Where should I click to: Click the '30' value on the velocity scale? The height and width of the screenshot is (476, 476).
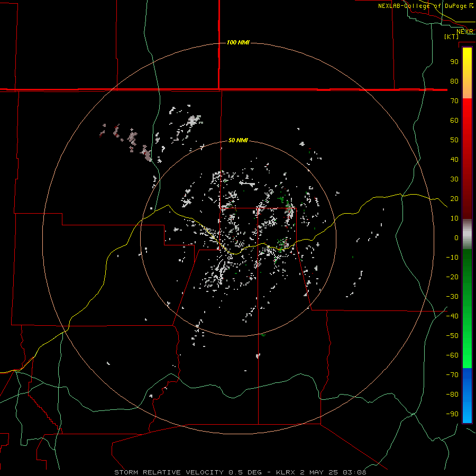(454, 179)
